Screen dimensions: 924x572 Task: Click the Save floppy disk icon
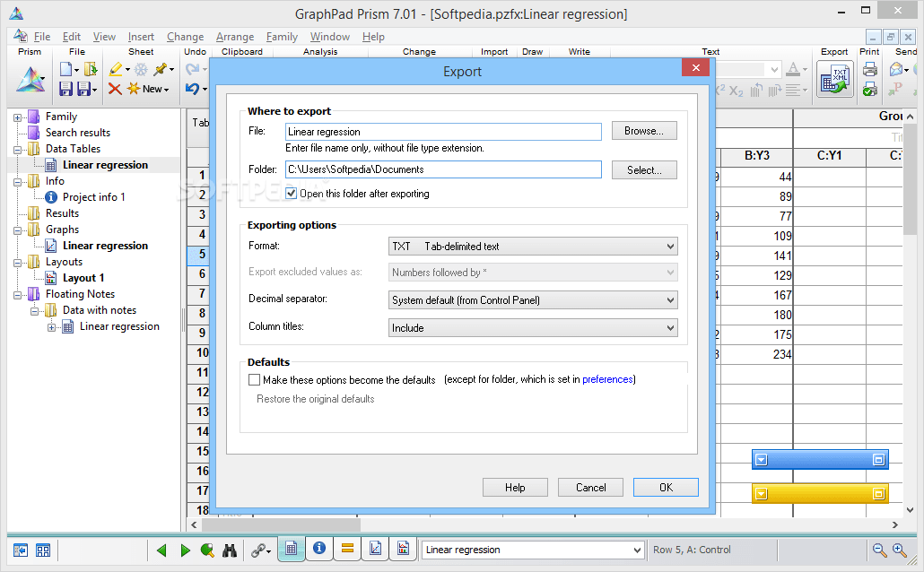pos(65,89)
